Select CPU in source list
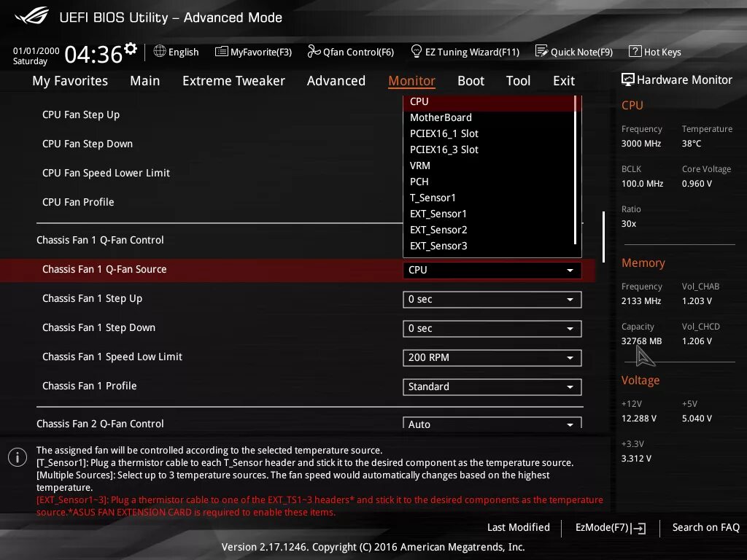 [489, 102]
